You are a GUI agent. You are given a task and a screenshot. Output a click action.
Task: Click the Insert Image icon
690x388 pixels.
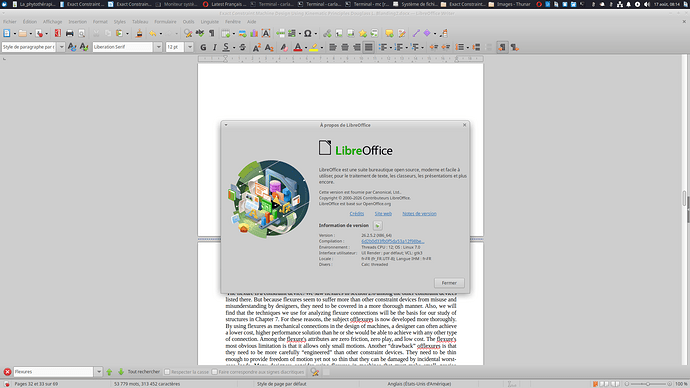242,33
